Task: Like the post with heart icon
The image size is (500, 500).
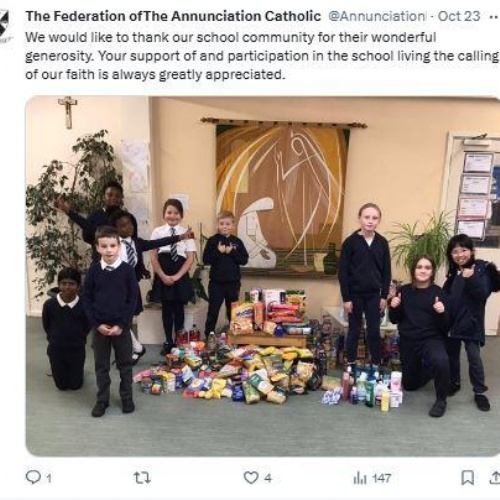Action: (251, 478)
